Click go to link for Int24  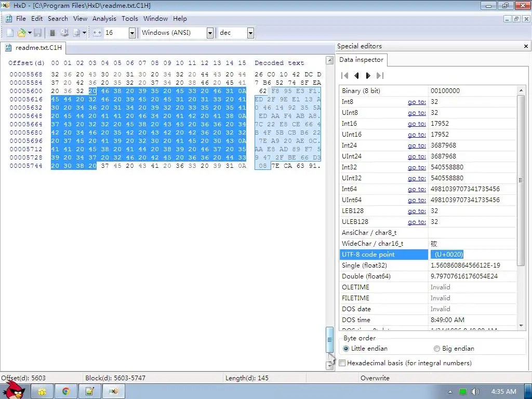[417, 145]
